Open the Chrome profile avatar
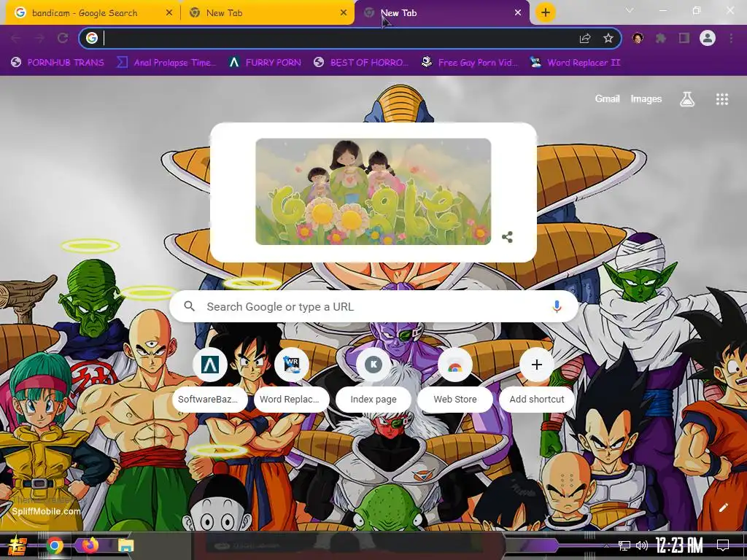This screenshot has width=747, height=560. pyautogui.click(x=708, y=38)
